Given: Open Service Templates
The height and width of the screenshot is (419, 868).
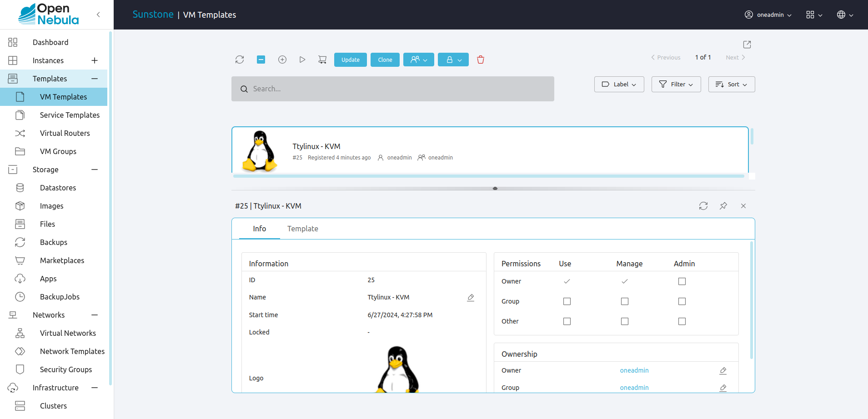Looking at the screenshot, I should pyautogui.click(x=54, y=115).
